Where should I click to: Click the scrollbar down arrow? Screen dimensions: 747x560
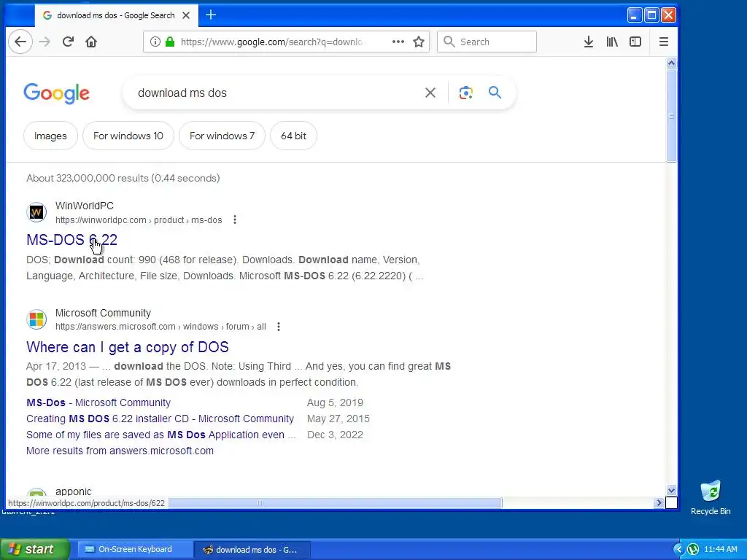point(671,490)
